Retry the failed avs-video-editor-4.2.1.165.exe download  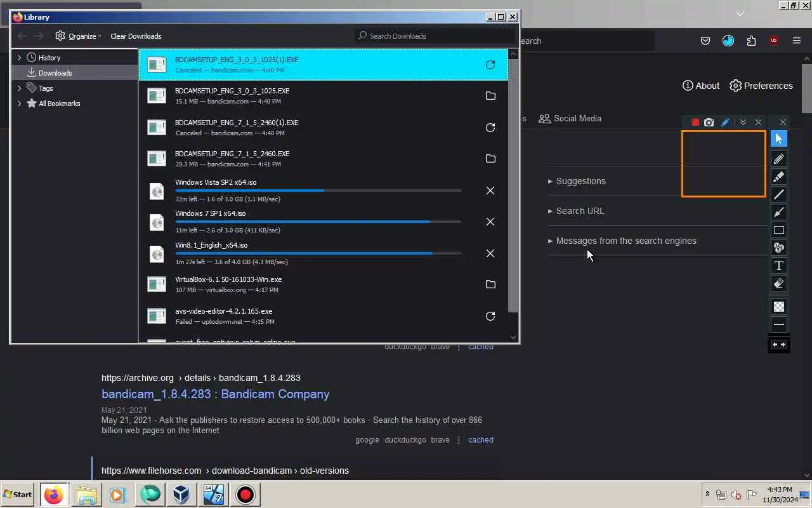(x=490, y=316)
